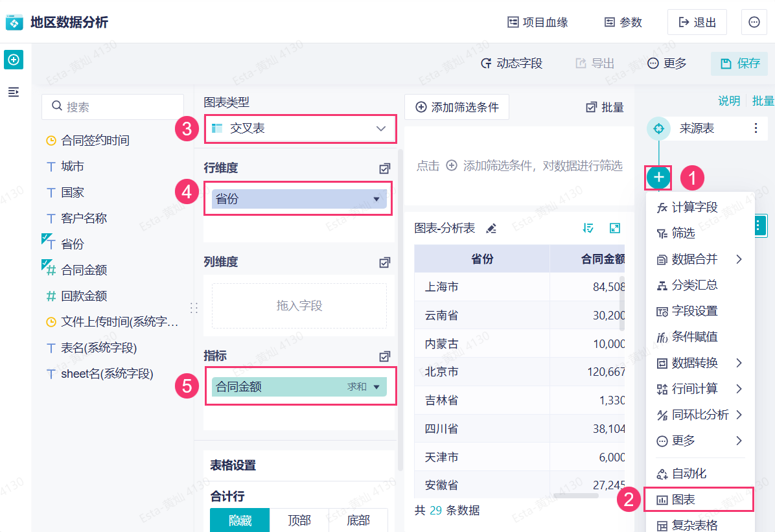
Task: Expand the 省份 row dimension dropdown arrow
Action: 376,199
